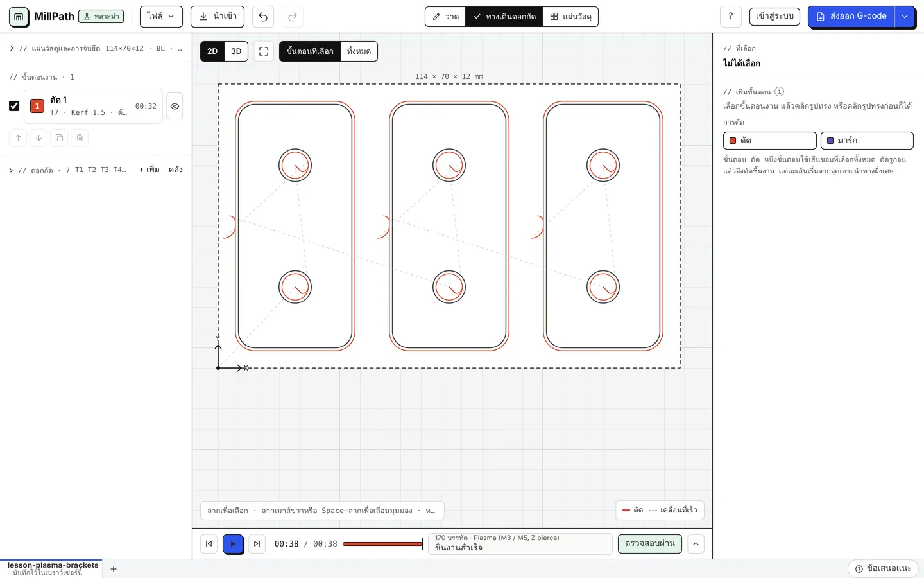Screen dimensions: 924x578
Task: Expand the simulation panel chevron
Action: [696, 544]
